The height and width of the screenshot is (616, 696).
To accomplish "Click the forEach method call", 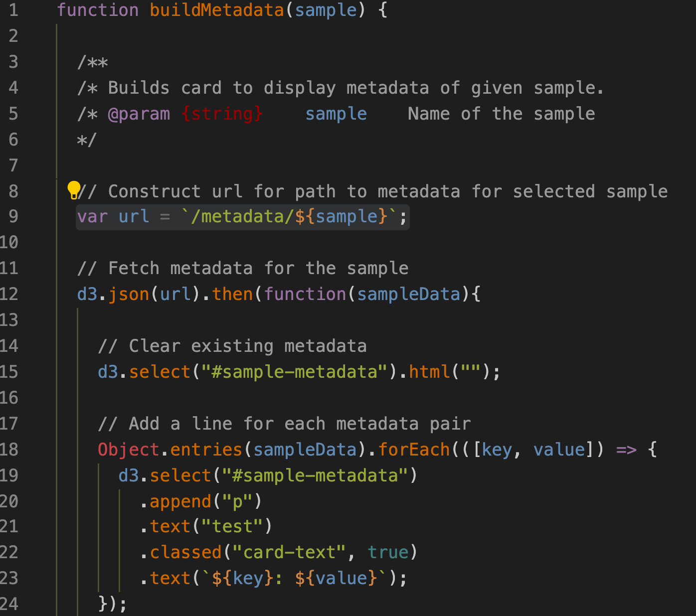I will 414,450.
